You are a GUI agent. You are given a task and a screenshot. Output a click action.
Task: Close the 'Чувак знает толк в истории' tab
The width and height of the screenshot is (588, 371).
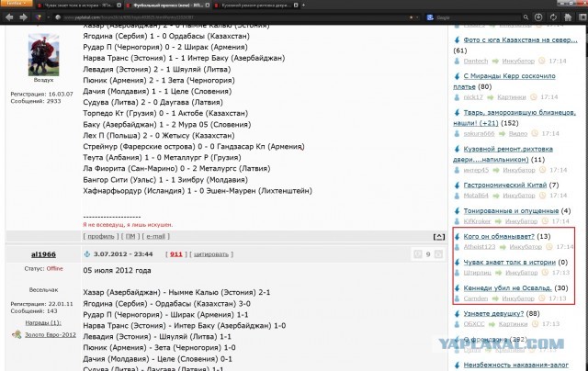[119, 6]
